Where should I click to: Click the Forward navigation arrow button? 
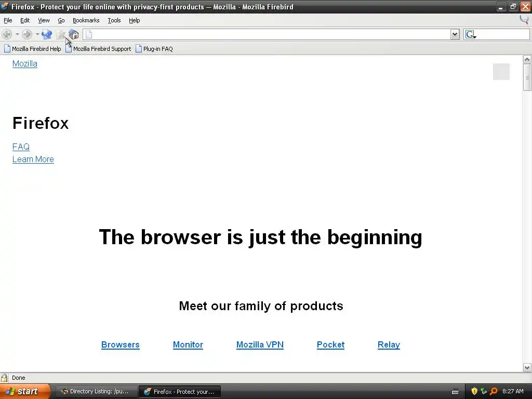27,34
